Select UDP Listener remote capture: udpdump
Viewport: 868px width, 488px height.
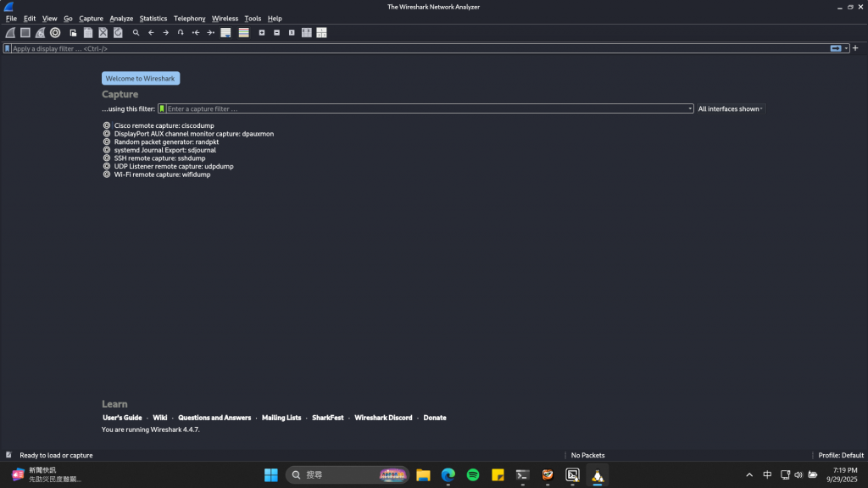coord(174,167)
